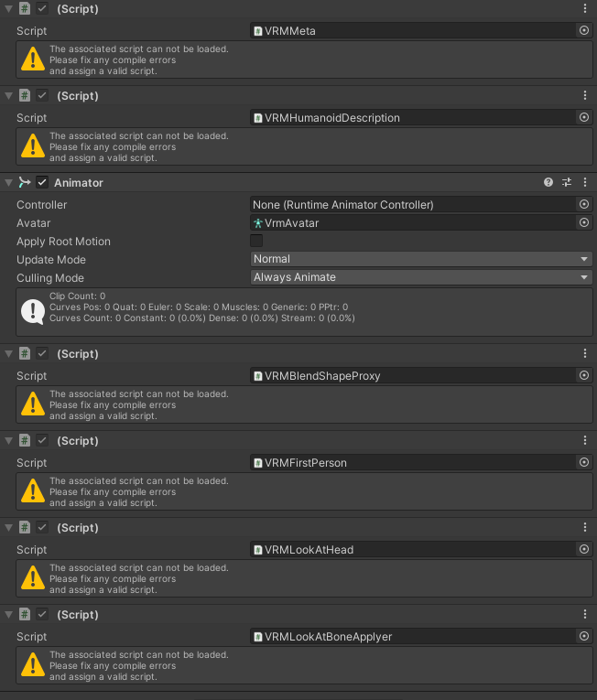The width and height of the screenshot is (597, 700).
Task: Open context menu for VRMMeta script component
Action: 585,8
